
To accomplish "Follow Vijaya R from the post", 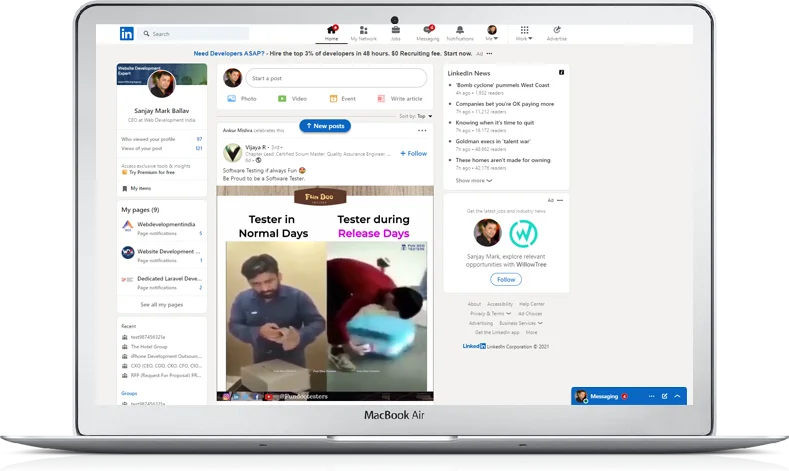I will point(413,153).
